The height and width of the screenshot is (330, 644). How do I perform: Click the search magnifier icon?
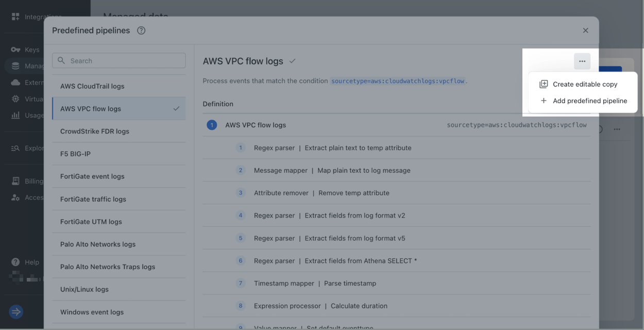pyautogui.click(x=61, y=60)
